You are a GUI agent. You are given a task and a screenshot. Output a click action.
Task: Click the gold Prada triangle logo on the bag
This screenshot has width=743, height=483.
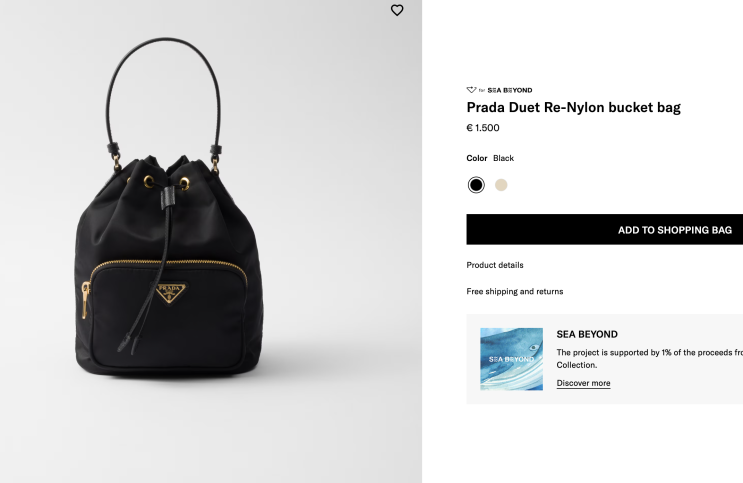click(x=171, y=292)
